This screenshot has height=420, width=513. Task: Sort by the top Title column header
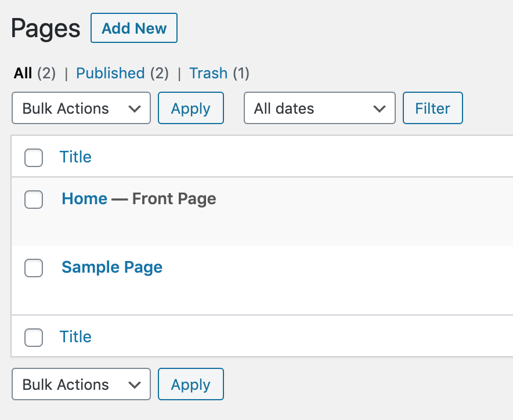point(75,157)
